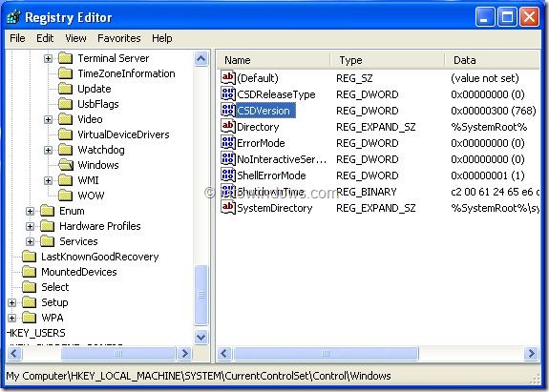This screenshot has height=392, width=549.
Task: Click the Watchdog folder icon
Action: 66,150
